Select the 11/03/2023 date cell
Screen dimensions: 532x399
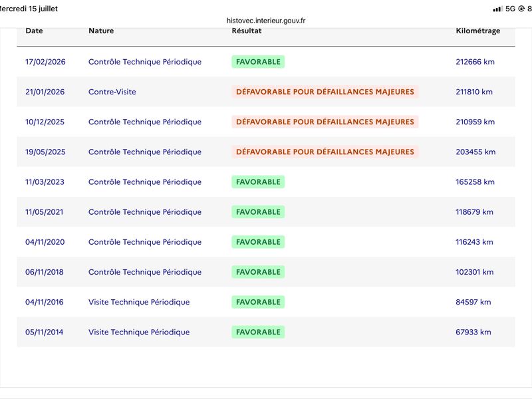(x=45, y=182)
